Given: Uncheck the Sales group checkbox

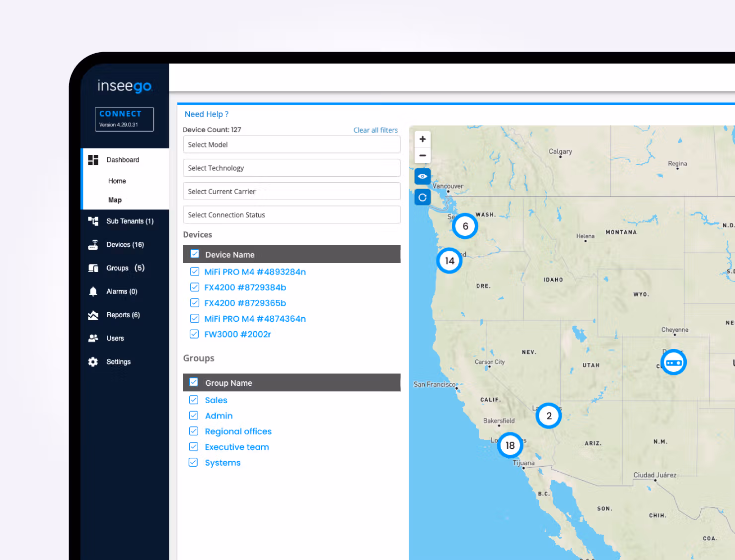Looking at the screenshot, I should coord(194,400).
